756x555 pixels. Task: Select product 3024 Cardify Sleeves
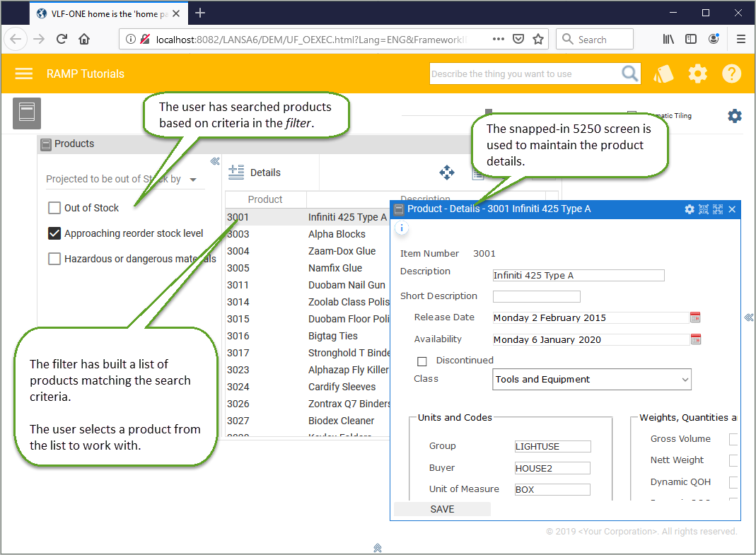pos(307,387)
